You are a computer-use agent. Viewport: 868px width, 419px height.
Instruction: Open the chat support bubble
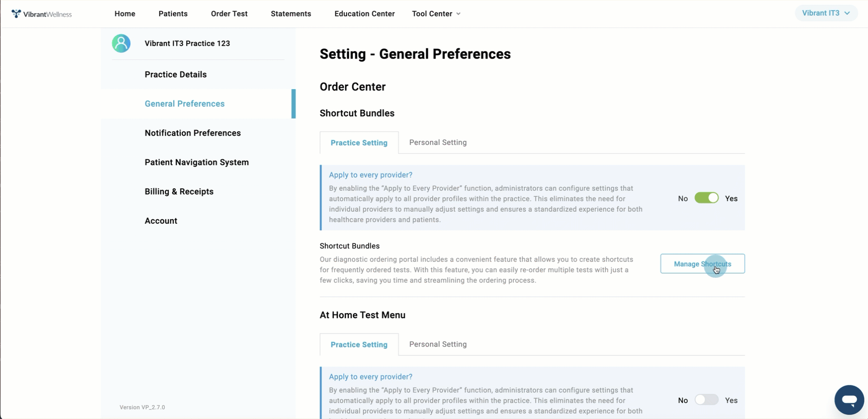coord(849,399)
